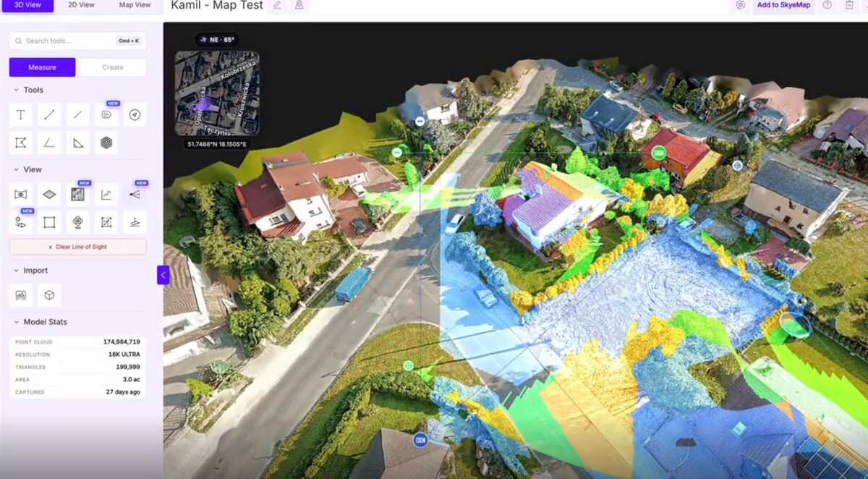The image size is (868, 479).
Task: Toggle the bounding box square view
Action: 49,222
